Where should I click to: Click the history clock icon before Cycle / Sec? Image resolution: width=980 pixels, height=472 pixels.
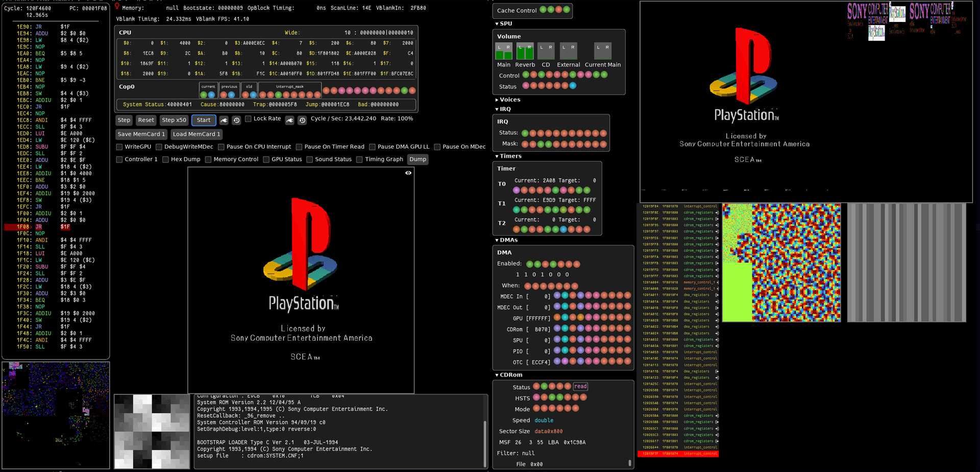[x=302, y=121]
